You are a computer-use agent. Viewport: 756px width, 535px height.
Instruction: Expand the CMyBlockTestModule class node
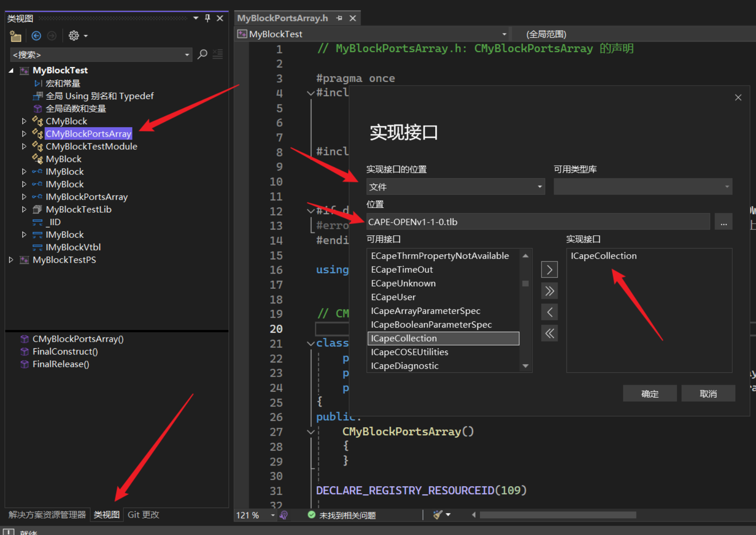coord(24,147)
